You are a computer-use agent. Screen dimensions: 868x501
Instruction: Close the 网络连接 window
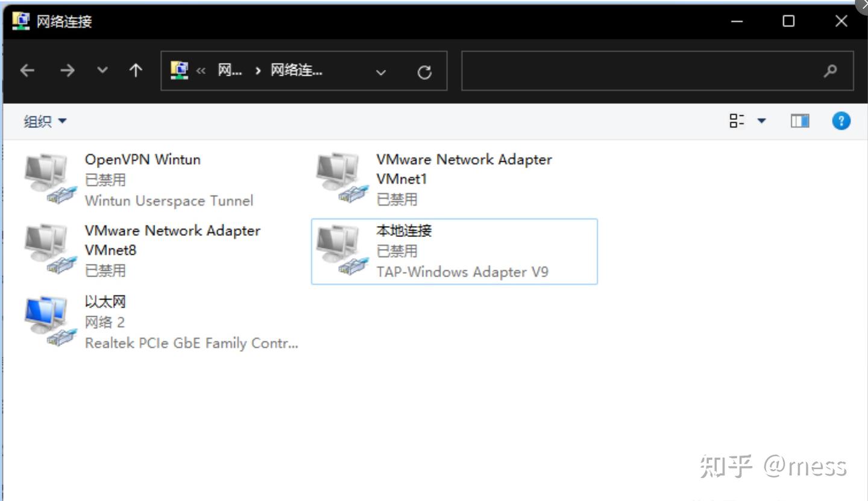841,21
